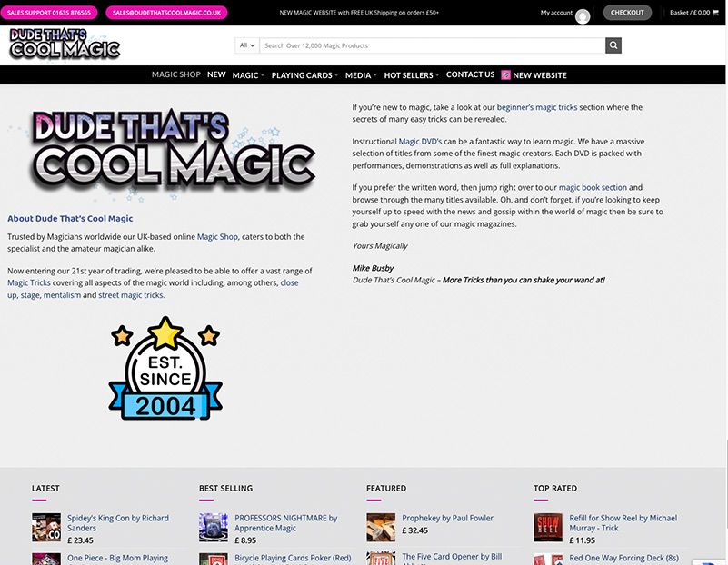This screenshot has height=565, width=728.
Task: Open Refill for Show Reel link
Action: 623,523
